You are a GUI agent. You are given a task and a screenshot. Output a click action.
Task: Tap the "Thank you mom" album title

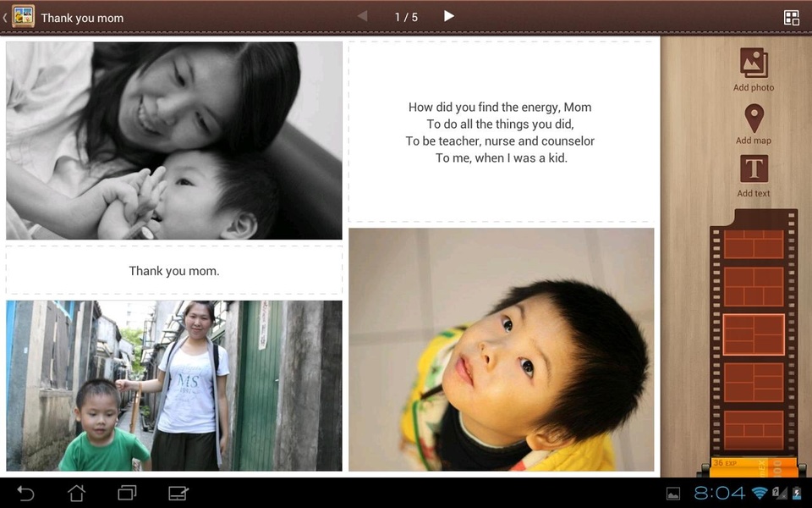tap(82, 18)
